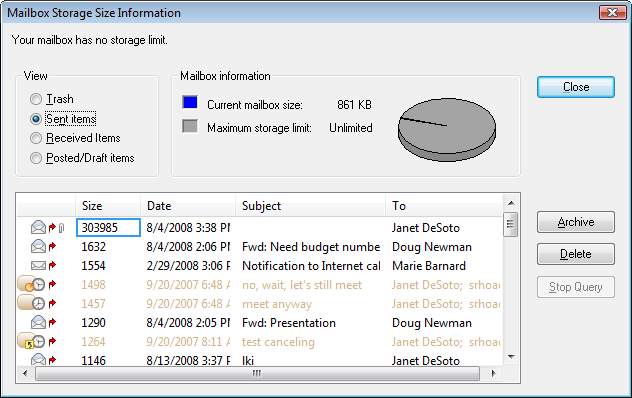632x398 pixels.
Task: Click the size value 1264
Action: pyautogui.click(x=94, y=342)
